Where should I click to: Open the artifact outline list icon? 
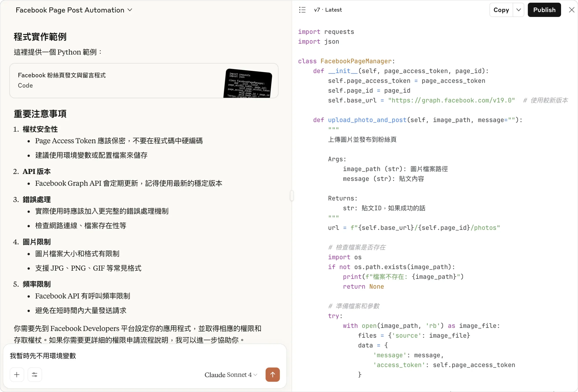[302, 10]
